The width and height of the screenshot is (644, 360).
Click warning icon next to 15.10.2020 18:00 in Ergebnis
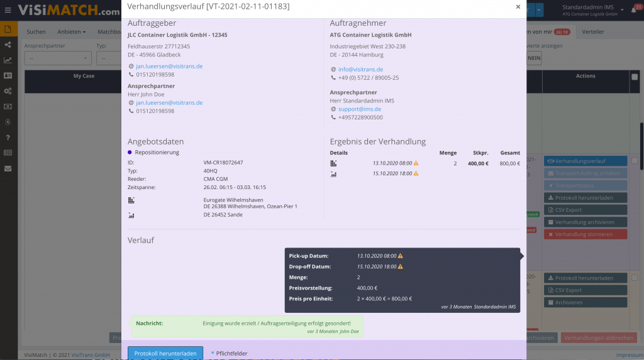(416, 173)
